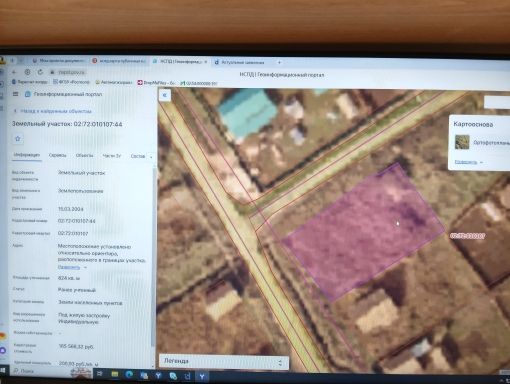510x384 pixels.
Task: Launch Microsoft Edge from the taskbar
Action: [129, 375]
